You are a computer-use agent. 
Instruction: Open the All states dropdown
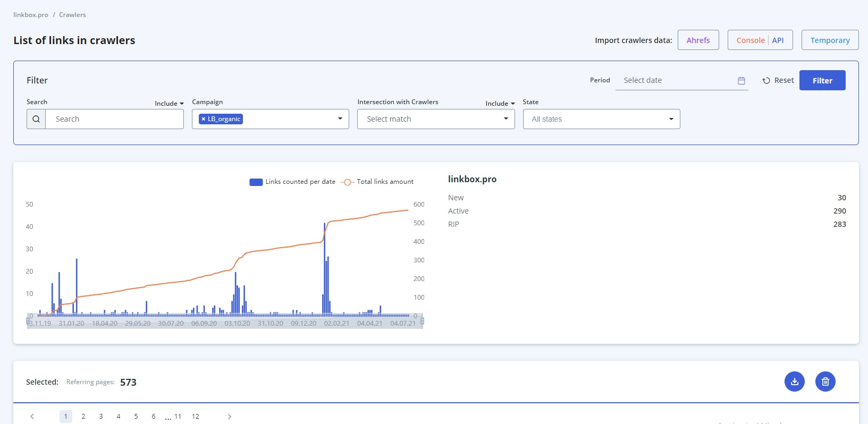click(602, 119)
